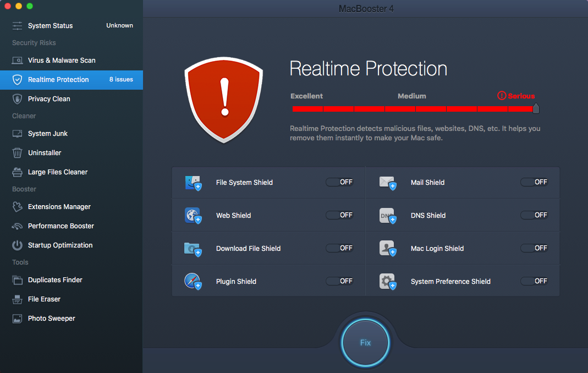The height and width of the screenshot is (373, 588).
Task: Click the large red warning shield
Action: point(224,100)
